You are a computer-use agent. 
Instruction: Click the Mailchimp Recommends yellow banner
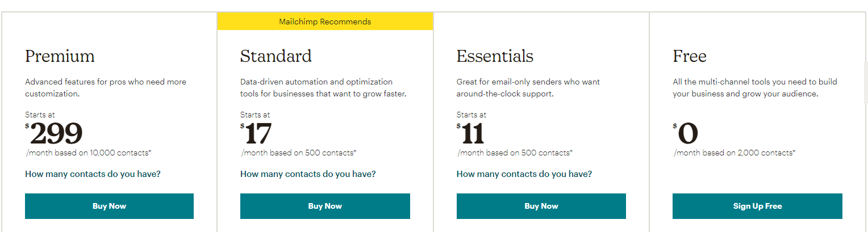[325, 22]
